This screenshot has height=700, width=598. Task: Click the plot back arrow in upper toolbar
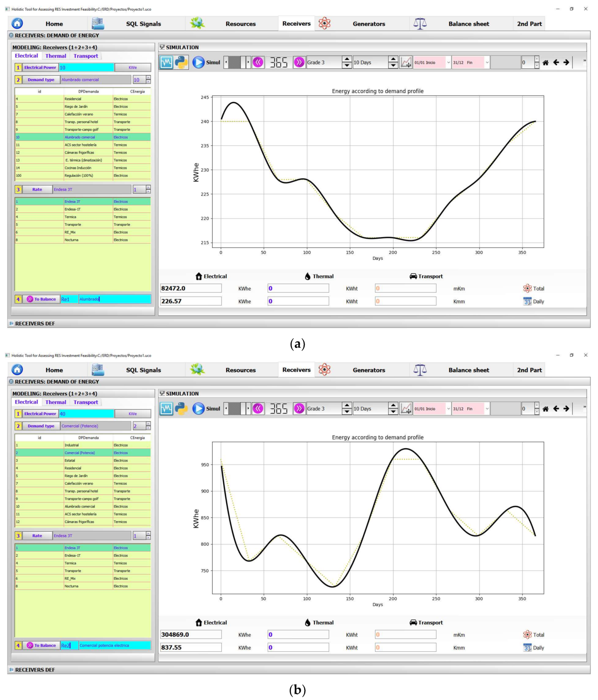[x=556, y=63]
